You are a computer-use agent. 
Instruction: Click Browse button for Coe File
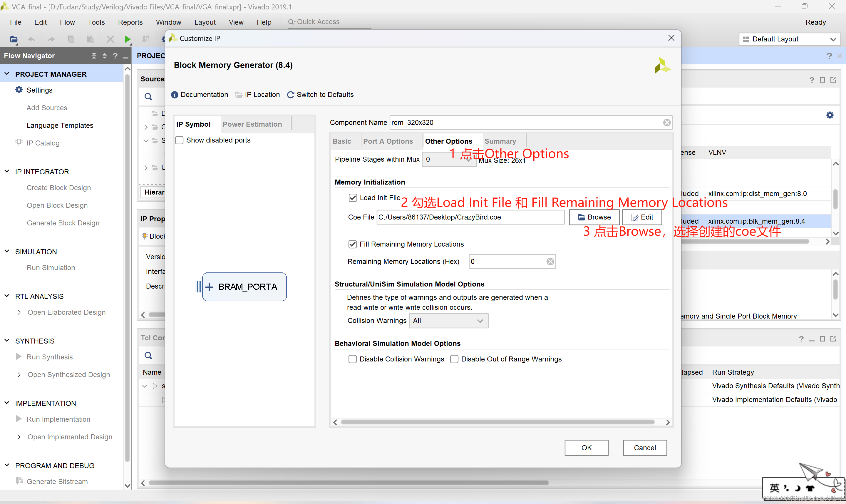tap(594, 217)
